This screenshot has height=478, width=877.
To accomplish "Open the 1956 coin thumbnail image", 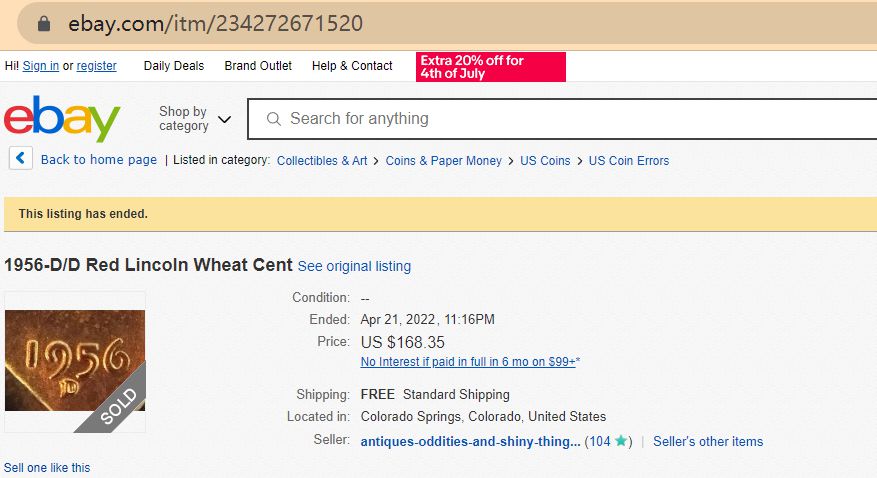I will coord(75,360).
